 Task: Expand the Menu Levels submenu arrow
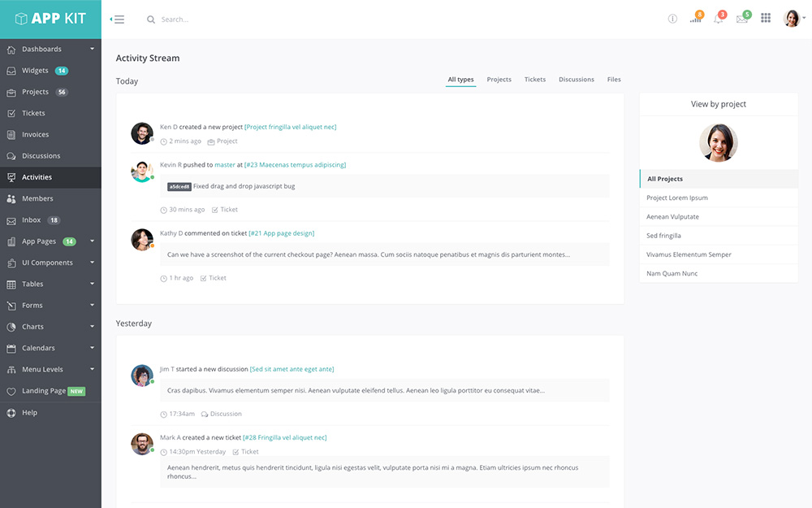pos(92,369)
